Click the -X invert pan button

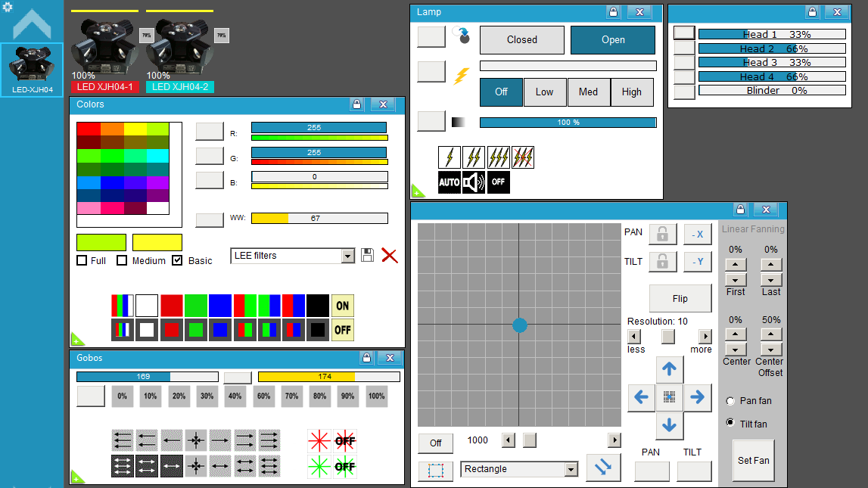698,235
